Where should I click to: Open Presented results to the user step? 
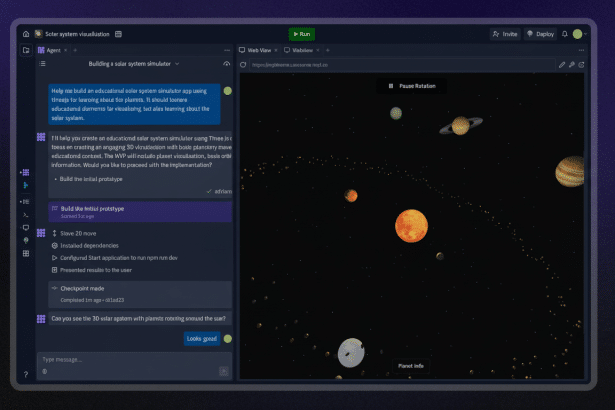point(92,270)
